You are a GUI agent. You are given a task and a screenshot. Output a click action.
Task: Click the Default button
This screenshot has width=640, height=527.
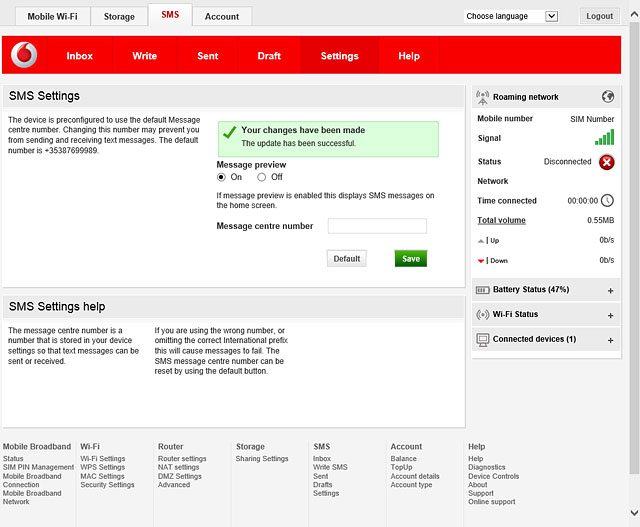pyautogui.click(x=347, y=259)
